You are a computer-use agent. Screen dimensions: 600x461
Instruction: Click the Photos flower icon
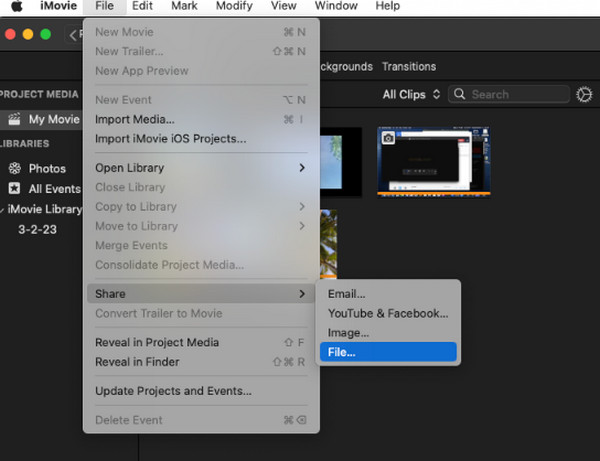coord(15,168)
